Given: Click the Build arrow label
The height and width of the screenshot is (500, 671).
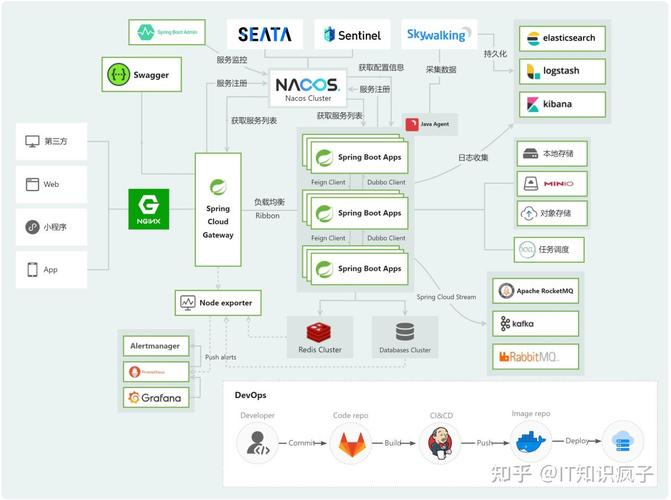Looking at the screenshot, I should (392, 443).
